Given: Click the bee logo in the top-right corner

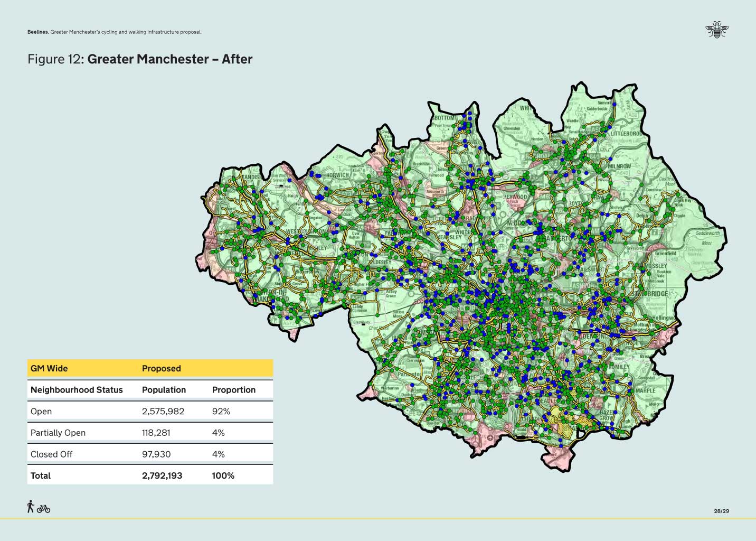Looking at the screenshot, I should click(x=716, y=30).
